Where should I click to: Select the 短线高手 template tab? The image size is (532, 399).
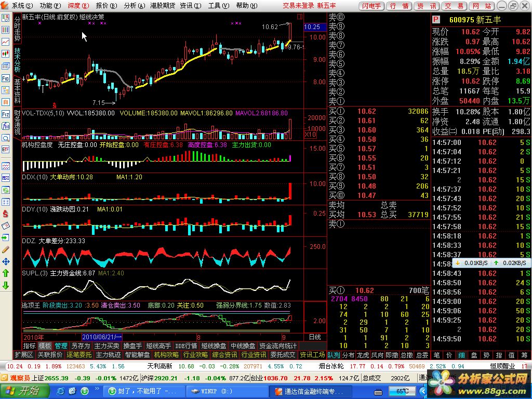158,345
